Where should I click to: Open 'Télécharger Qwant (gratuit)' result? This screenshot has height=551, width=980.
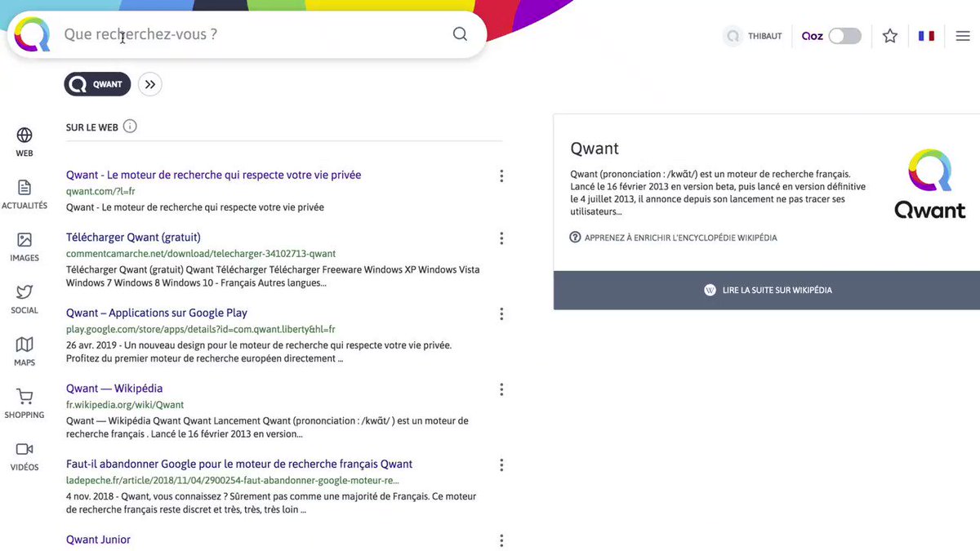(133, 238)
